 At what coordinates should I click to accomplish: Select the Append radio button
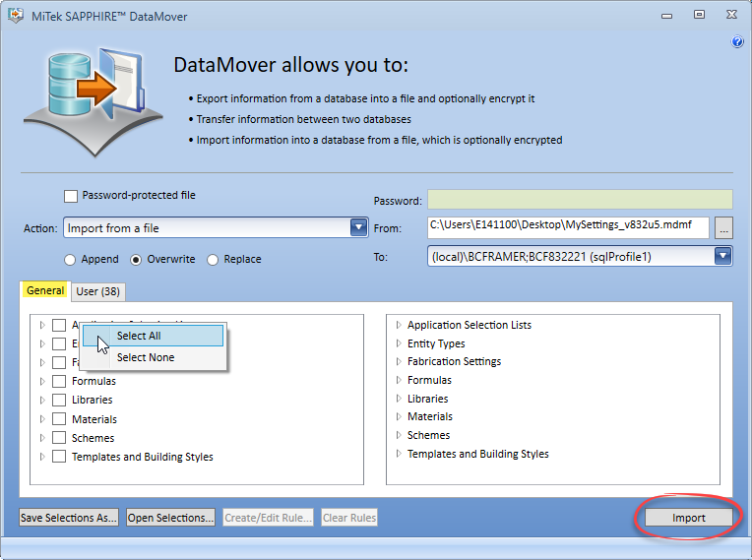(70, 260)
